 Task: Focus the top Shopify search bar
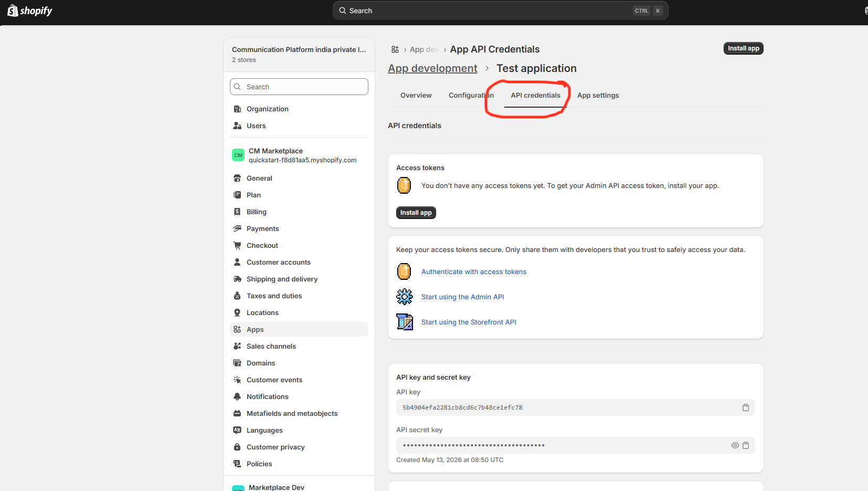coord(500,11)
